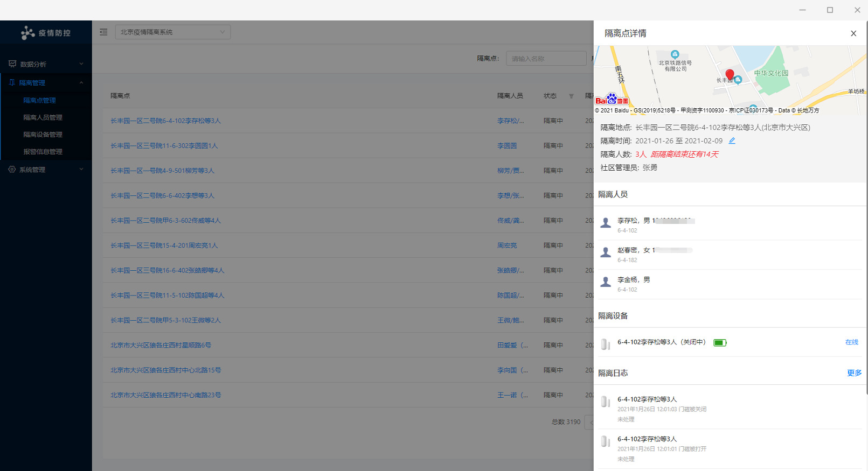Click 北京市大兴区狼各庄西村中心北路15号 row text
The height and width of the screenshot is (471, 868).
tap(165, 370)
